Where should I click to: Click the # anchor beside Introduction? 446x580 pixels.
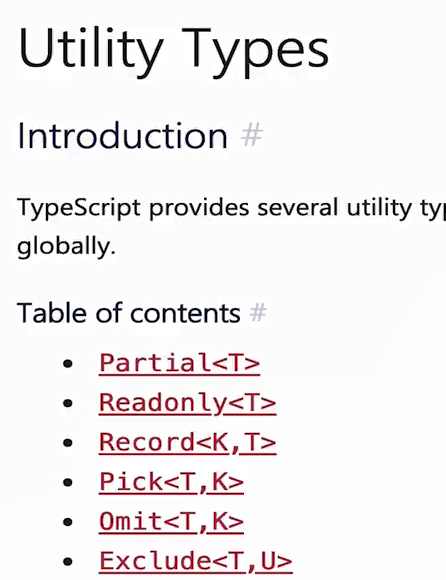point(252,135)
